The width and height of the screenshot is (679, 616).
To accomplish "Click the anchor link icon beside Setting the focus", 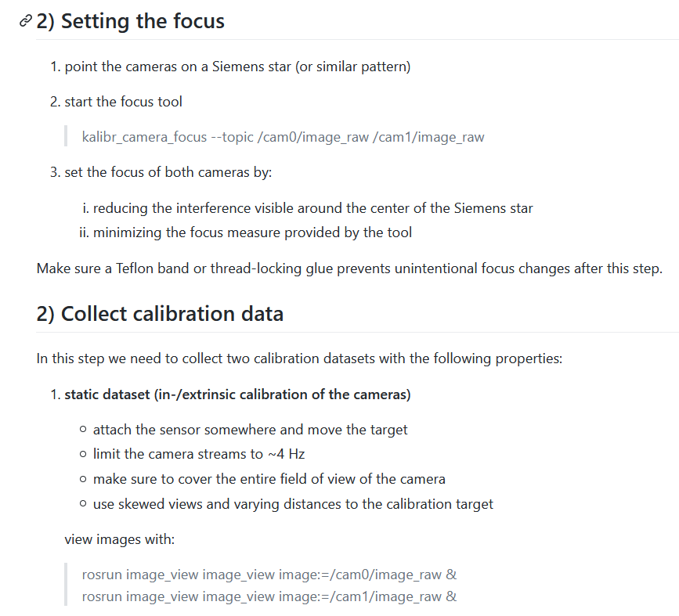I will pyautogui.click(x=26, y=21).
